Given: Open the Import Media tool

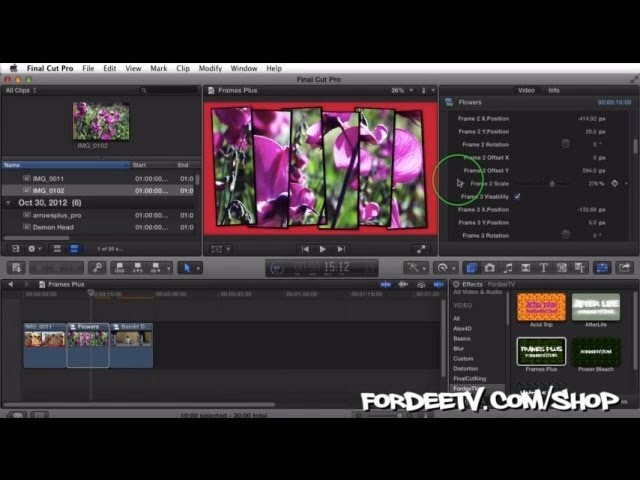Looking at the screenshot, I should [x=17, y=268].
